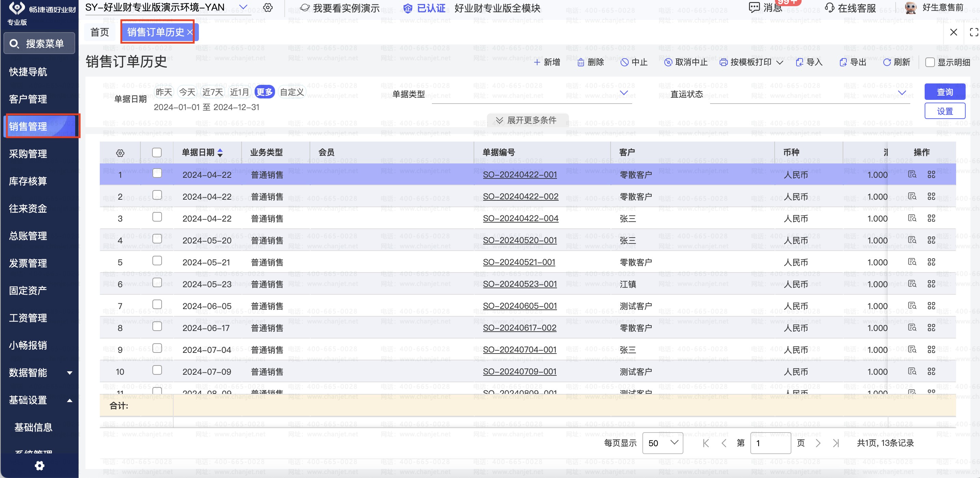
Task: Expand 展开更多条件 filter section
Action: coord(527,120)
